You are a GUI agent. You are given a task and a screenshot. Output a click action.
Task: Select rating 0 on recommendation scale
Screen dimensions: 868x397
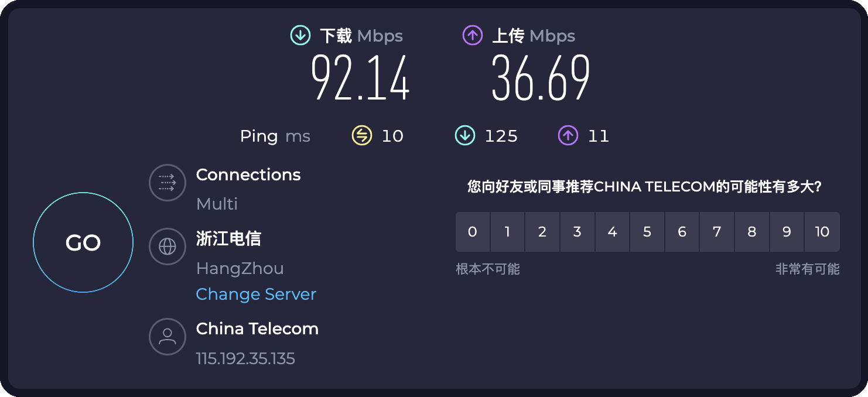click(473, 232)
